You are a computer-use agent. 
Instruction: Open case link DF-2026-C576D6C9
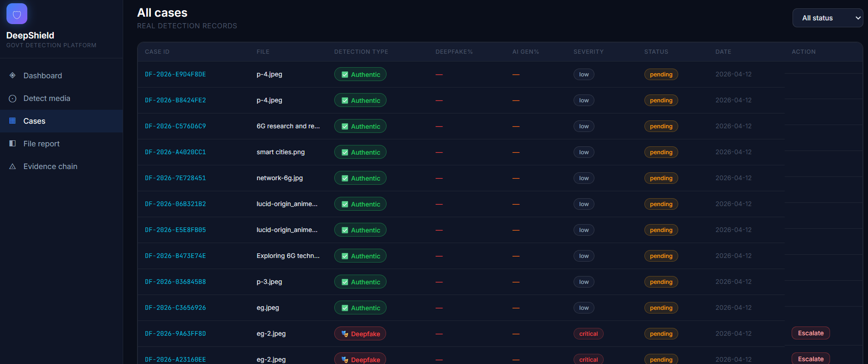[175, 126]
